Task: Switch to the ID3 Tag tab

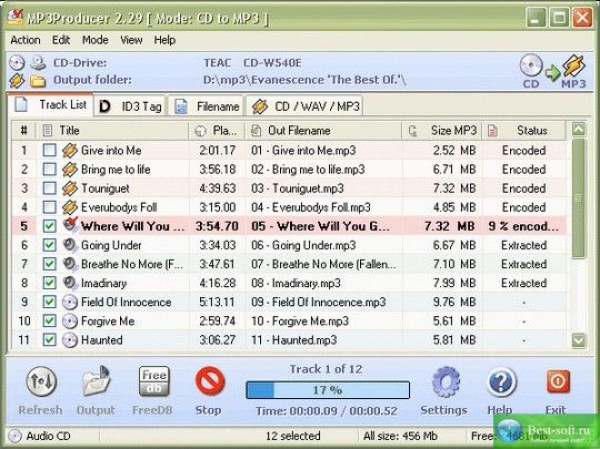Action: (130, 106)
